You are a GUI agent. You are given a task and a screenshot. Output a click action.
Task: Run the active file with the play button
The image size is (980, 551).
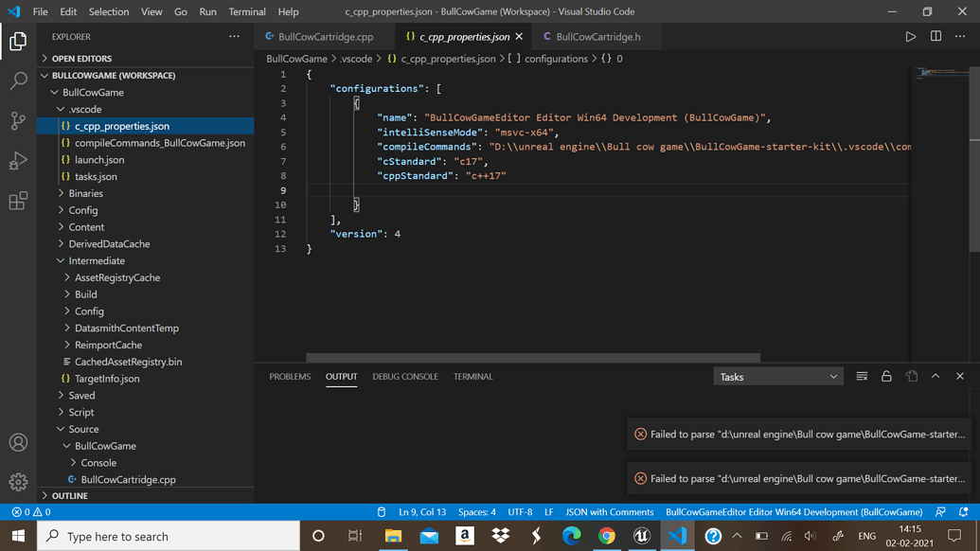[x=910, y=35]
